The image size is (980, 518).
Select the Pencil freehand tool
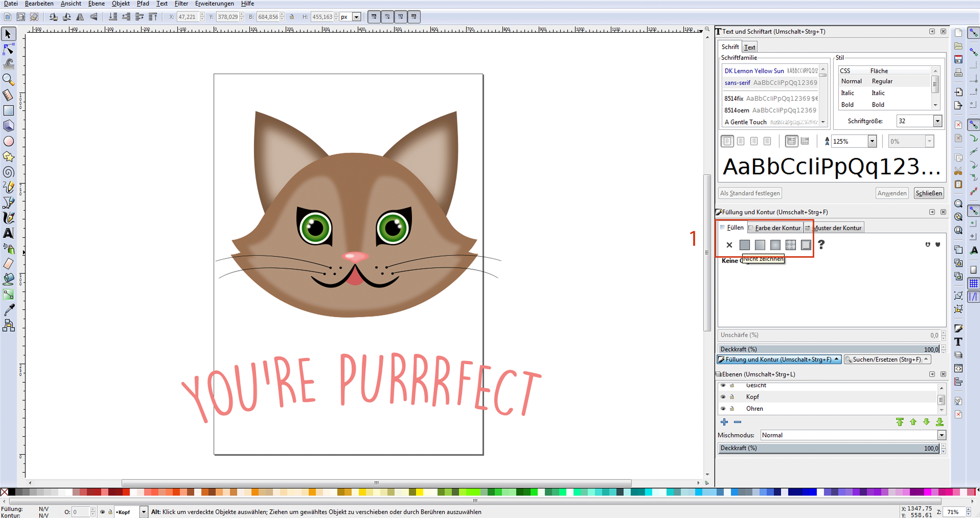pos(8,187)
